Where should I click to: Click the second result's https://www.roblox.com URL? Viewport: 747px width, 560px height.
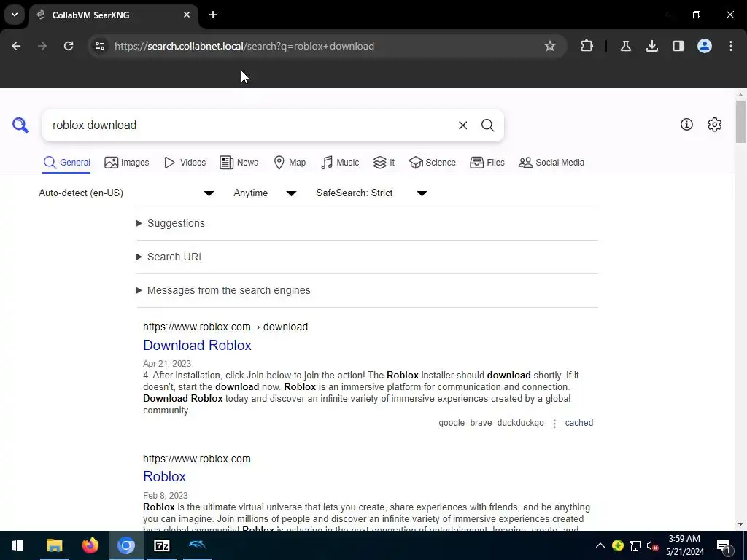(x=197, y=459)
